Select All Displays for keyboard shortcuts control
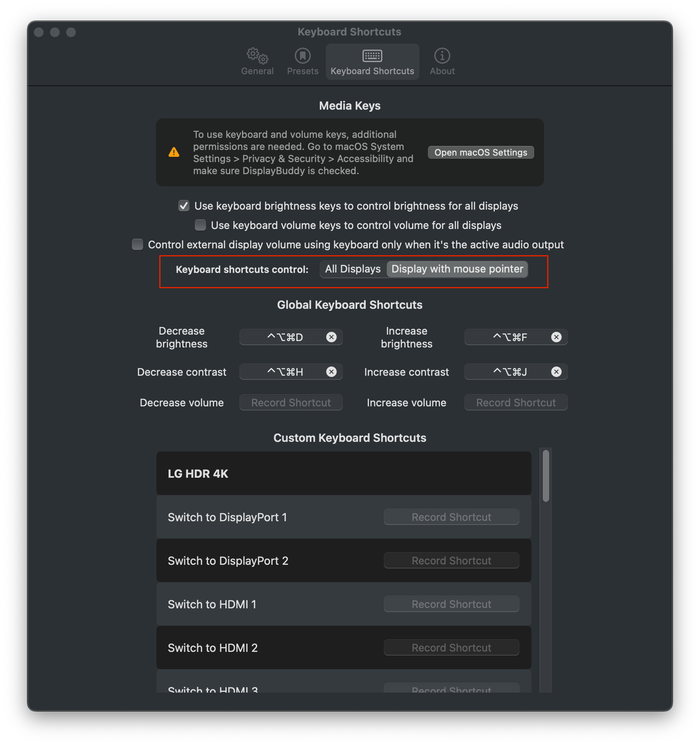Viewport: 700px width, 745px height. pyautogui.click(x=352, y=269)
